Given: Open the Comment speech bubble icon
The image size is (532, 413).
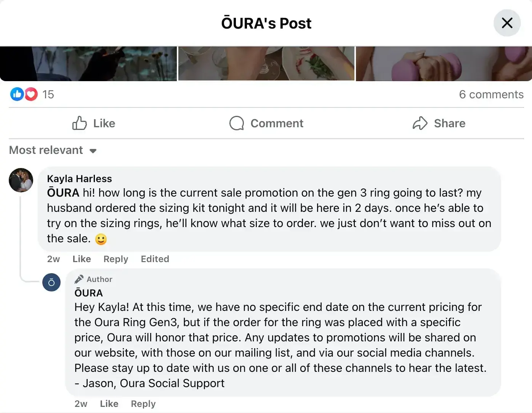Looking at the screenshot, I should (237, 123).
